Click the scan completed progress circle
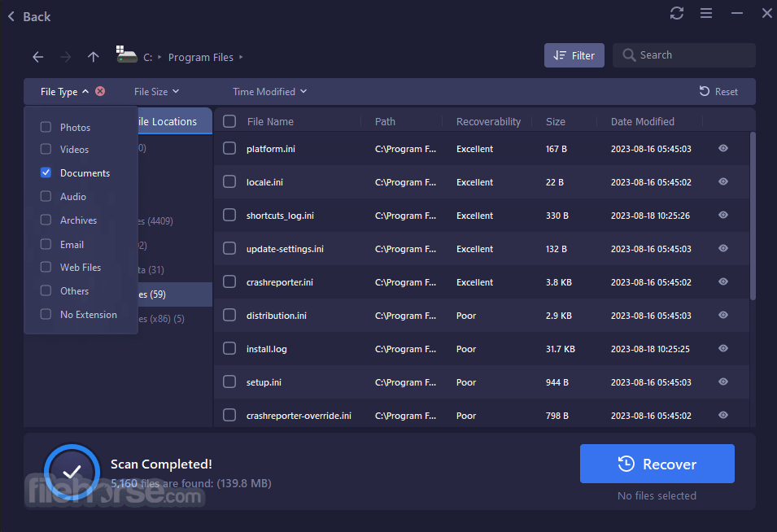The image size is (777, 532). [72, 472]
